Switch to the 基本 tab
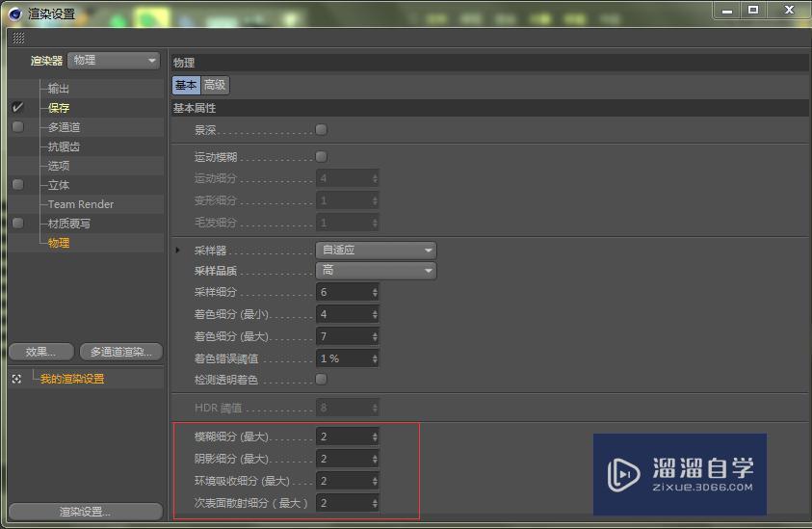The width and height of the screenshot is (812, 529). click(186, 85)
